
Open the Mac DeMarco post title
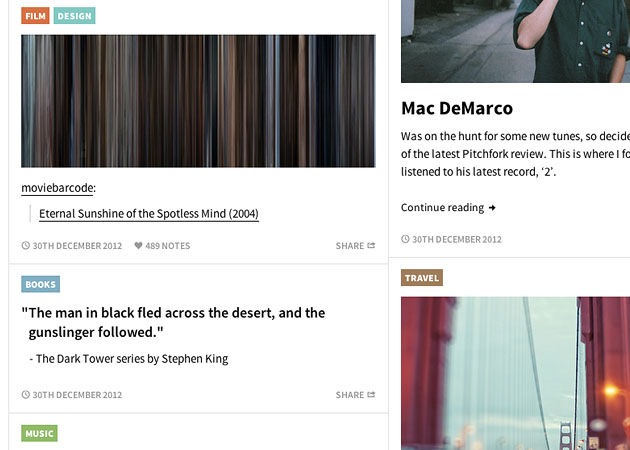(457, 108)
